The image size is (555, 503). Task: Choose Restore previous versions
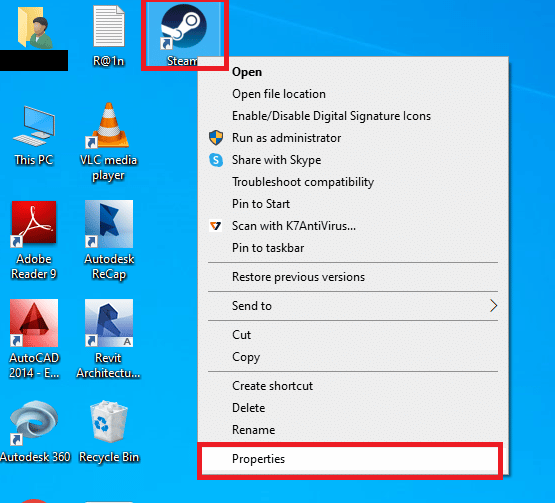(353, 276)
